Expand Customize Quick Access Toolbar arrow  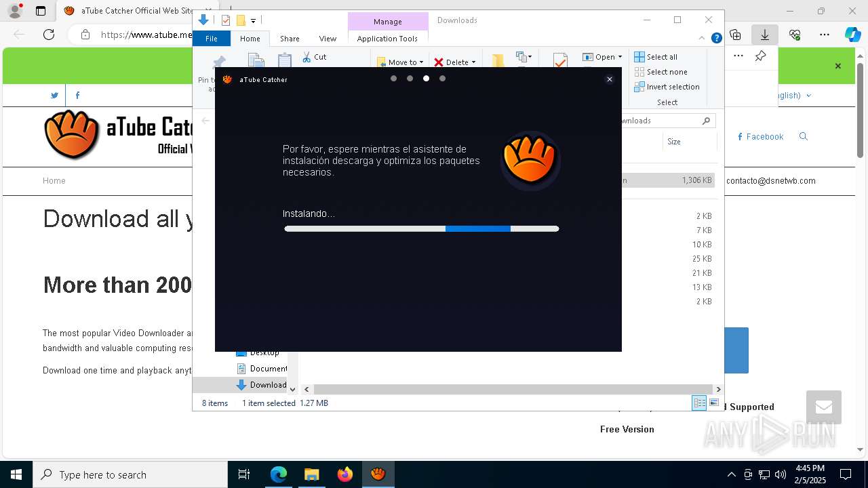253,21
